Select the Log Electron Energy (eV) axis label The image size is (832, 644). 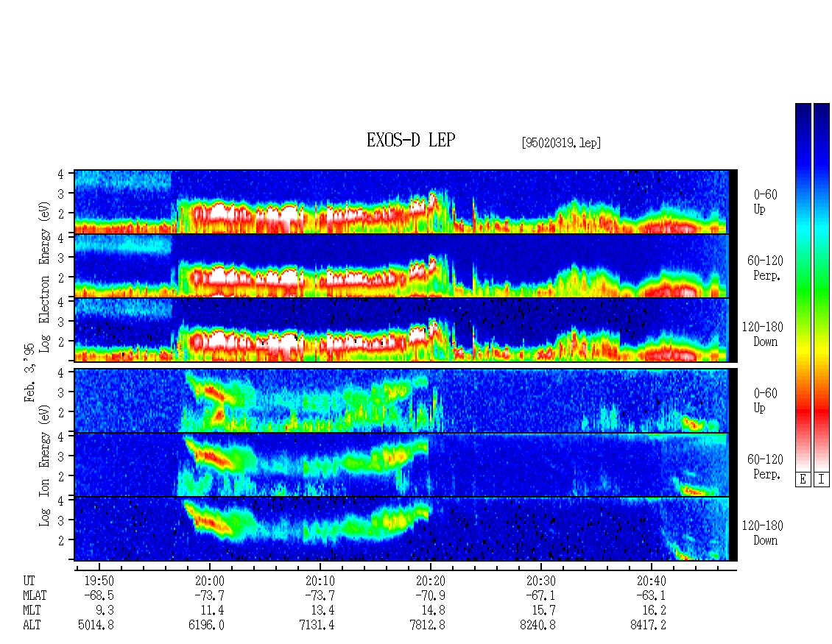[45, 277]
